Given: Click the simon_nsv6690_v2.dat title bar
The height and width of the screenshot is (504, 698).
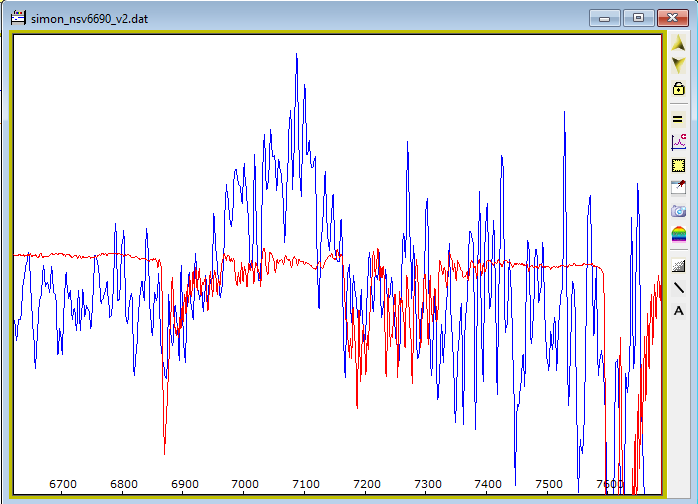Looking at the screenshot, I should (x=300, y=18).
